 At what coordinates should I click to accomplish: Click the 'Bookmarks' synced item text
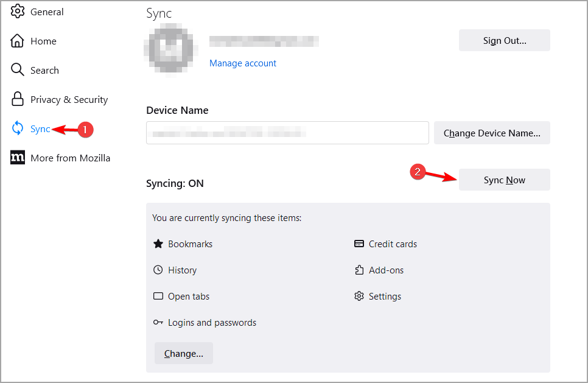pos(190,244)
